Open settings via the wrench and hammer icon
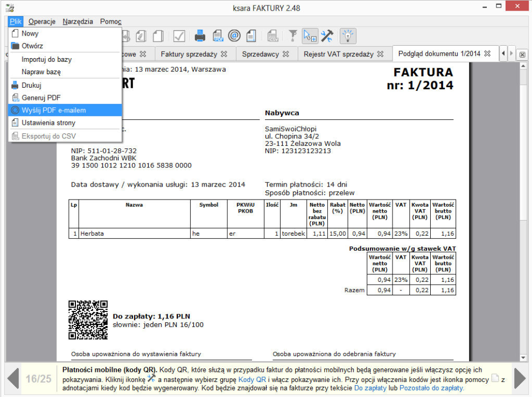532x397 pixels. [327, 36]
